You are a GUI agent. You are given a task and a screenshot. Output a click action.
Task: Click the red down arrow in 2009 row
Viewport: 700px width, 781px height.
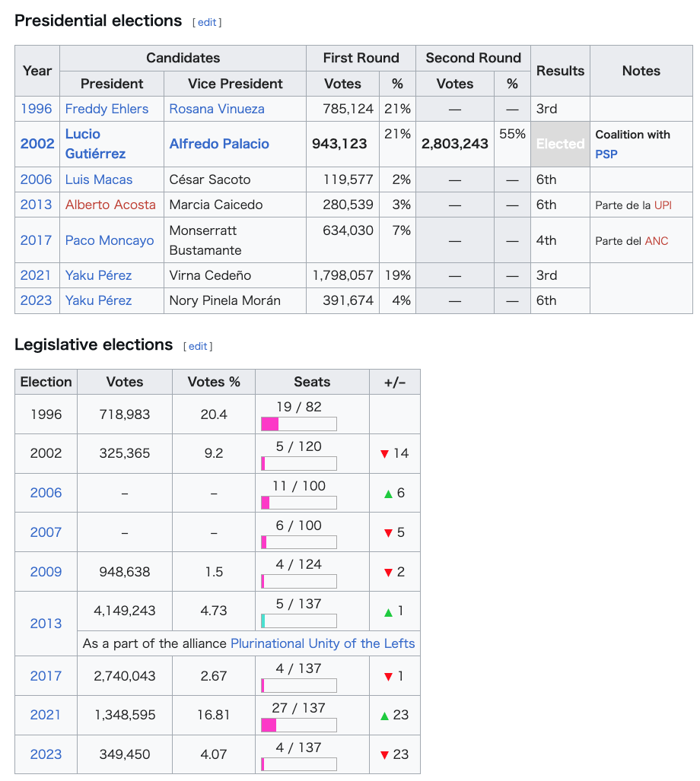point(388,573)
